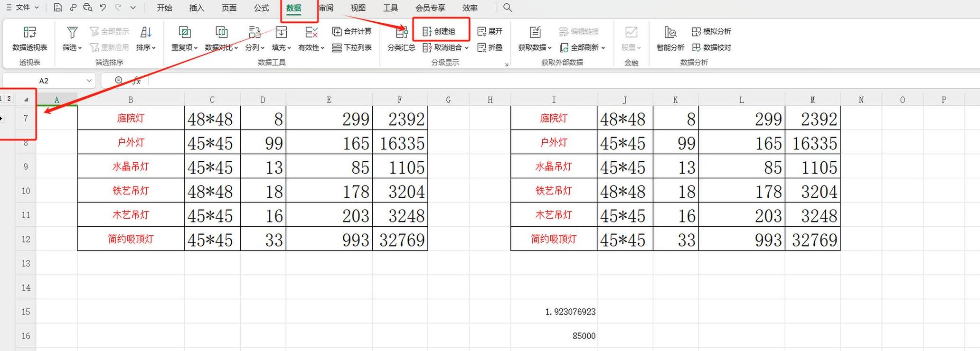
Task: Open 分级显示 group dialog launcher
Action: click(x=507, y=64)
